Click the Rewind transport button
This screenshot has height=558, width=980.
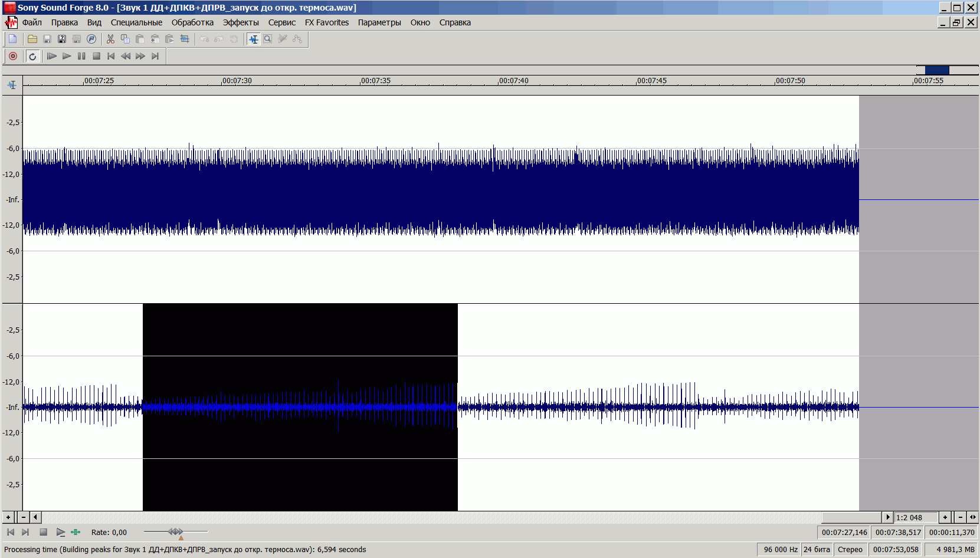point(126,56)
